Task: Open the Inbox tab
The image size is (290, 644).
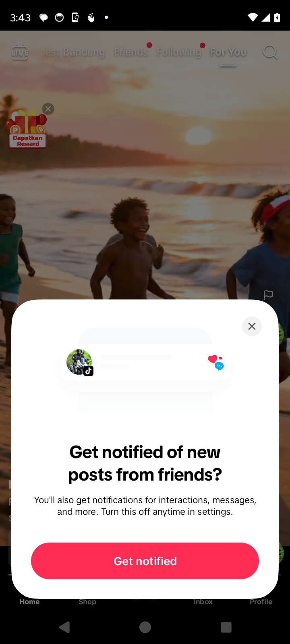Action: click(203, 602)
